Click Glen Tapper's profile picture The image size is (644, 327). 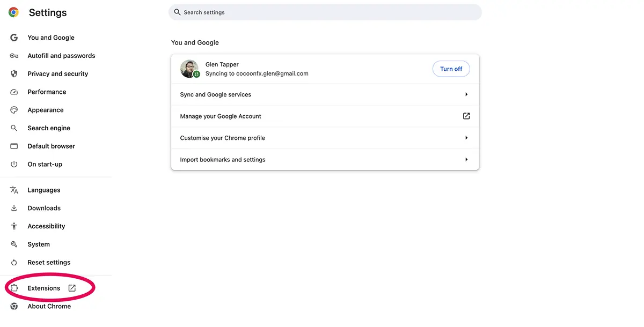(189, 69)
